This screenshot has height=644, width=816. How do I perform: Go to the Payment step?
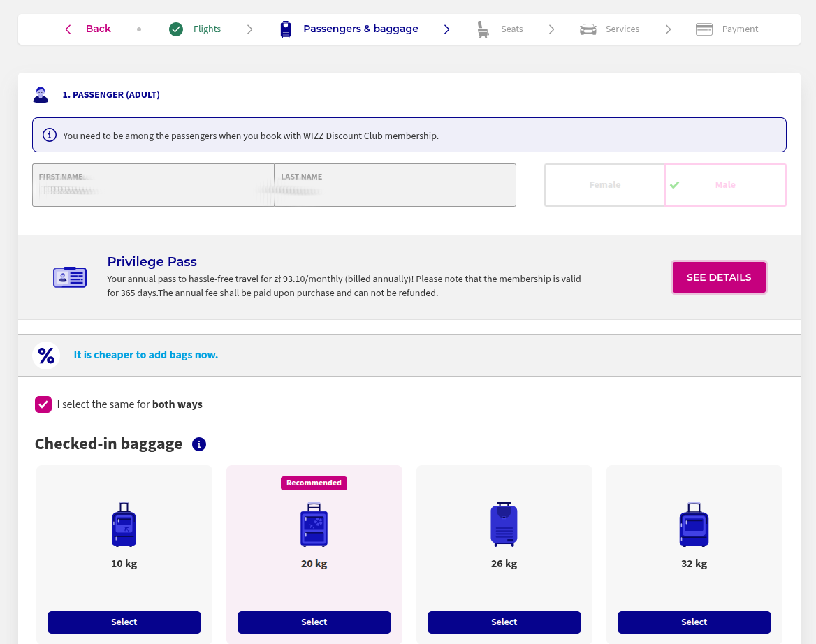point(739,29)
